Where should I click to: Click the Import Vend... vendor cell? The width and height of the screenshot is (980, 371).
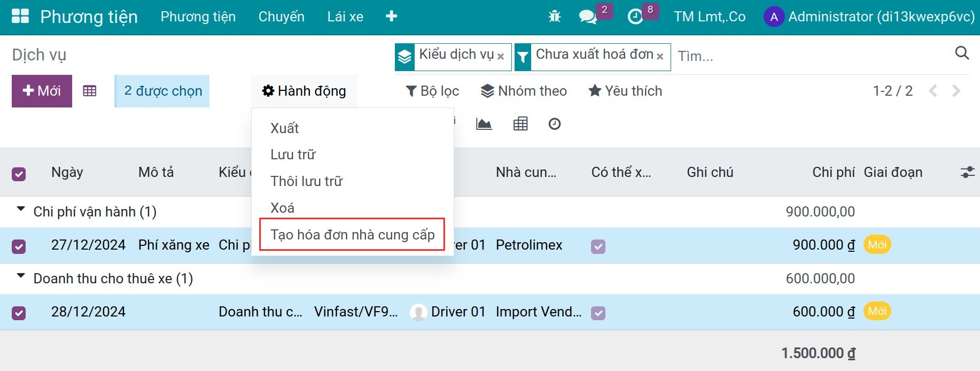[539, 312]
